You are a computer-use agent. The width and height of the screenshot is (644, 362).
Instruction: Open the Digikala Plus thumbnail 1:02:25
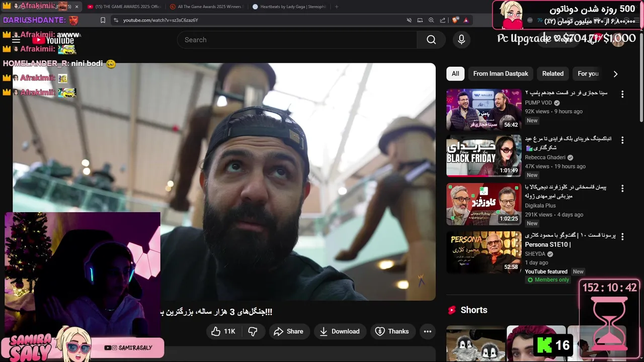[484, 204]
